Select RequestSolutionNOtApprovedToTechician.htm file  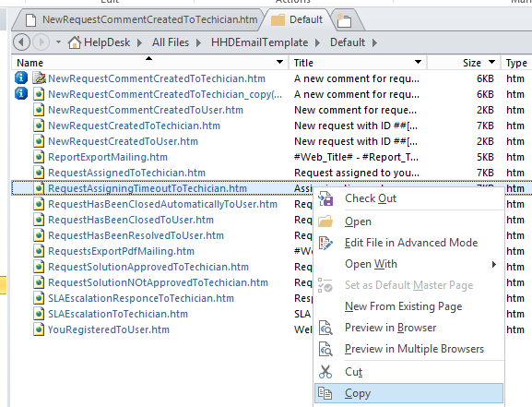(158, 282)
